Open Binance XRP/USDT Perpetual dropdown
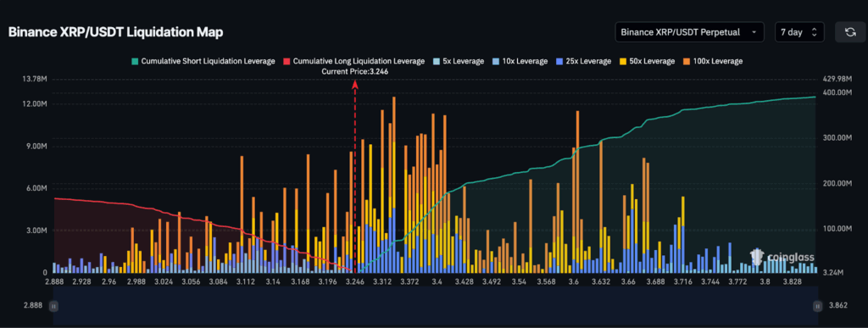868x328 pixels. 689,32
